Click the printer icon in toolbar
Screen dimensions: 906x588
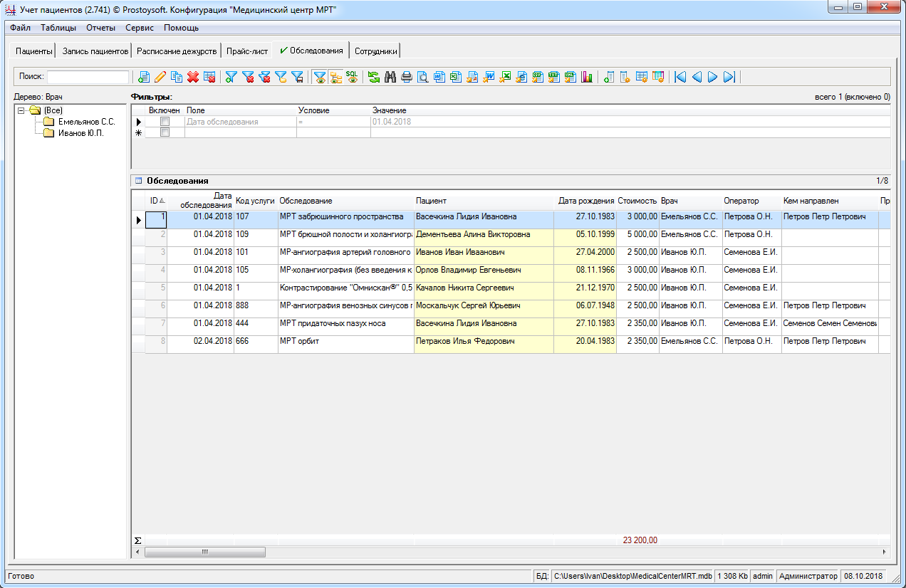click(x=407, y=77)
